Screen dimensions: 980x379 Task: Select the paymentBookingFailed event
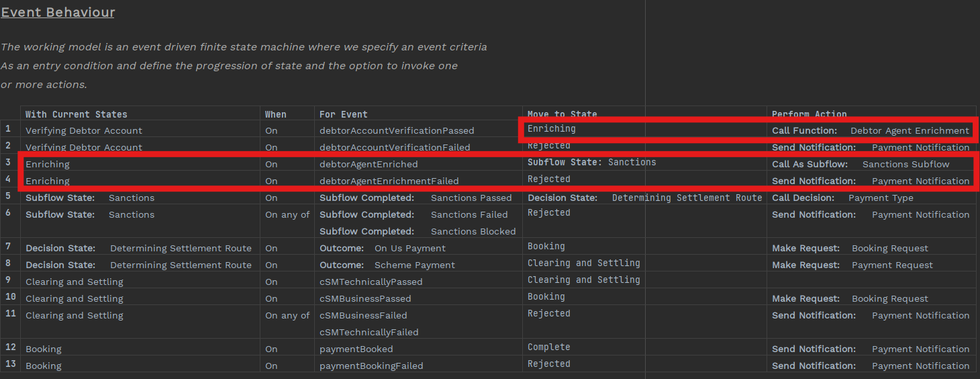click(x=371, y=366)
